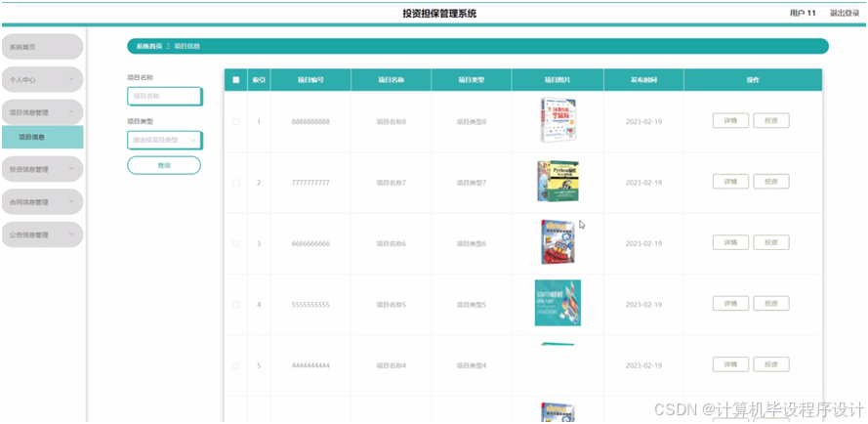Viewport: 868px width, 424px height.
Task: Click project number 5555555555
Action: tap(310, 305)
